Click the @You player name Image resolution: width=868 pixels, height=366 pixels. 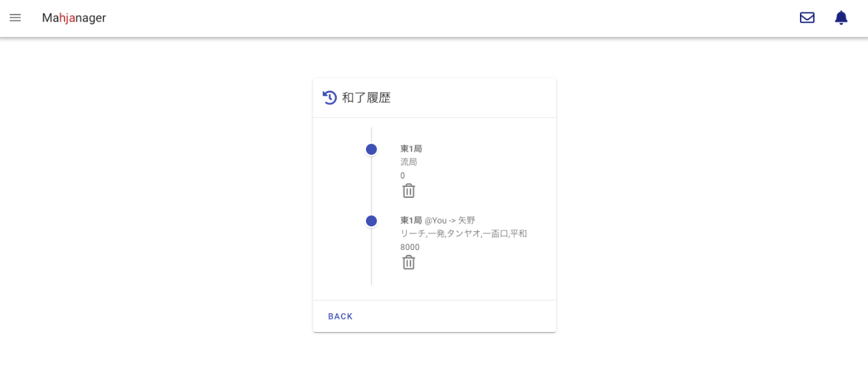click(435, 220)
